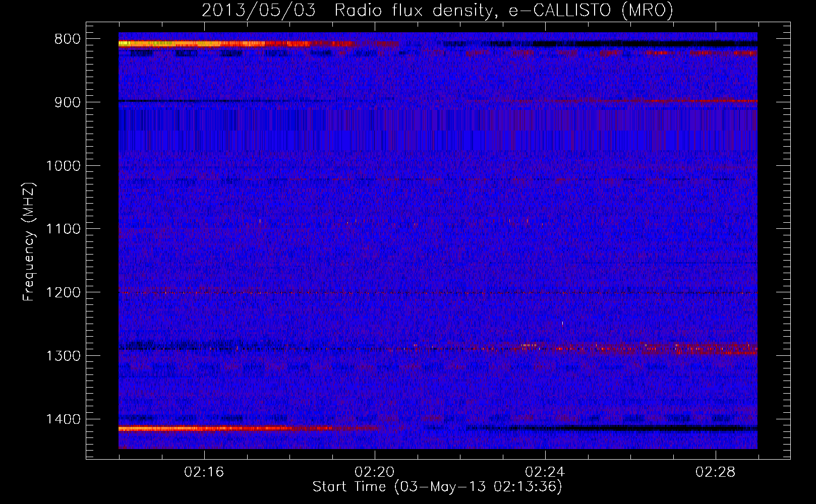Click the 02:20 time axis label
The image size is (816, 504).
[x=375, y=472]
